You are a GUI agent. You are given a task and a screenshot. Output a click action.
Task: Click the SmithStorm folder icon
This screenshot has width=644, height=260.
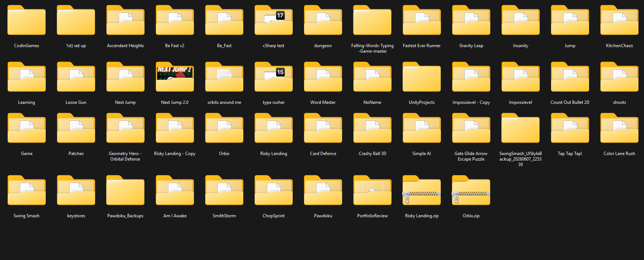click(x=224, y=190)
